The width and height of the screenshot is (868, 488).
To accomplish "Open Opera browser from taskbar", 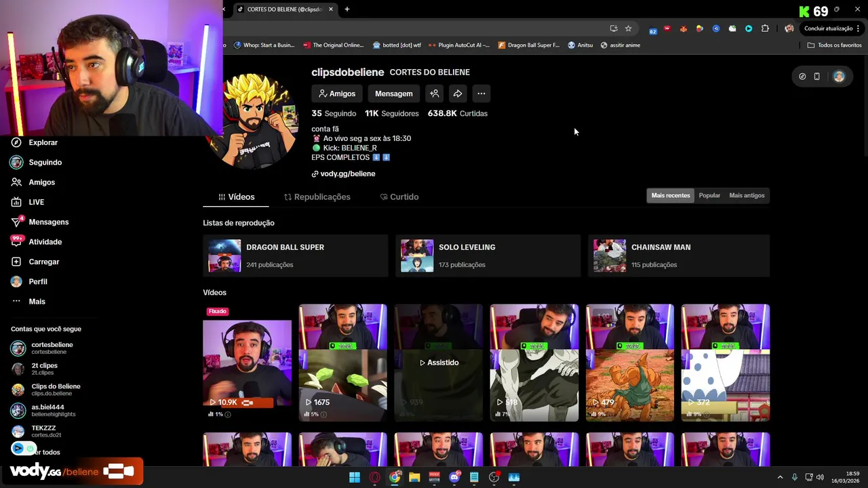I will [x=374, y=477].
